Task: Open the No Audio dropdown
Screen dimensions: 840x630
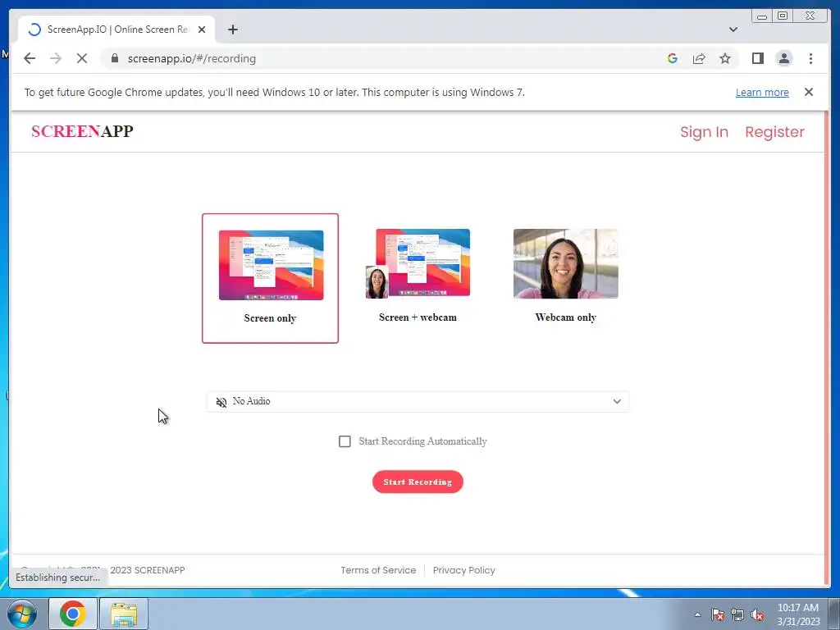Action: (x=418, y=401)
